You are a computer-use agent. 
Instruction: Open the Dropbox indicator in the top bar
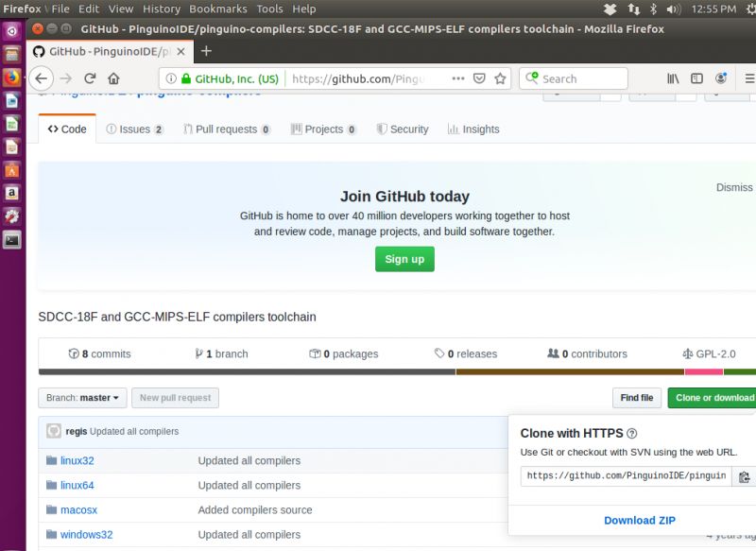click(x=610, y=9)
